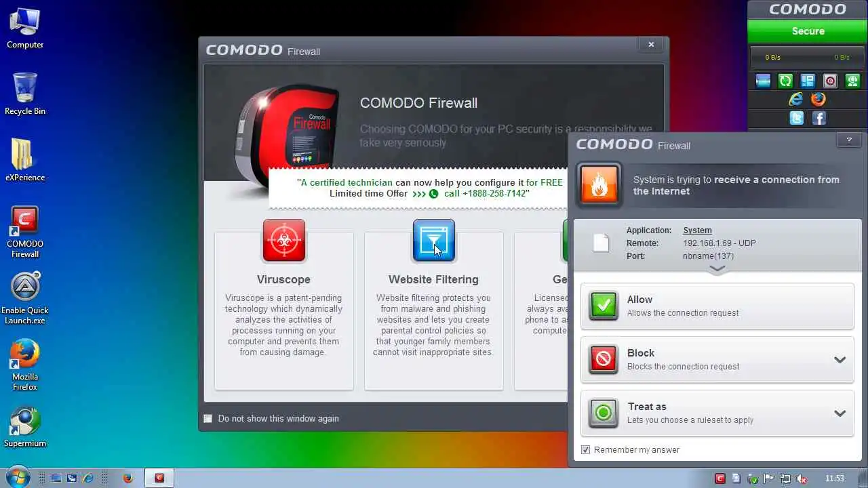
Task: Click the red target icon in widget
Action: coord(830,81)
